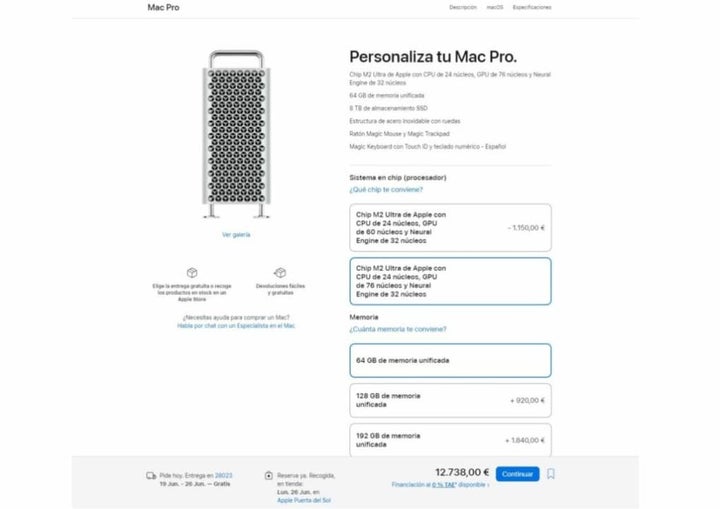Open the '¿Qué chip te conviene?' link
This screenshot has height=509, width=720.
(386, 189)
